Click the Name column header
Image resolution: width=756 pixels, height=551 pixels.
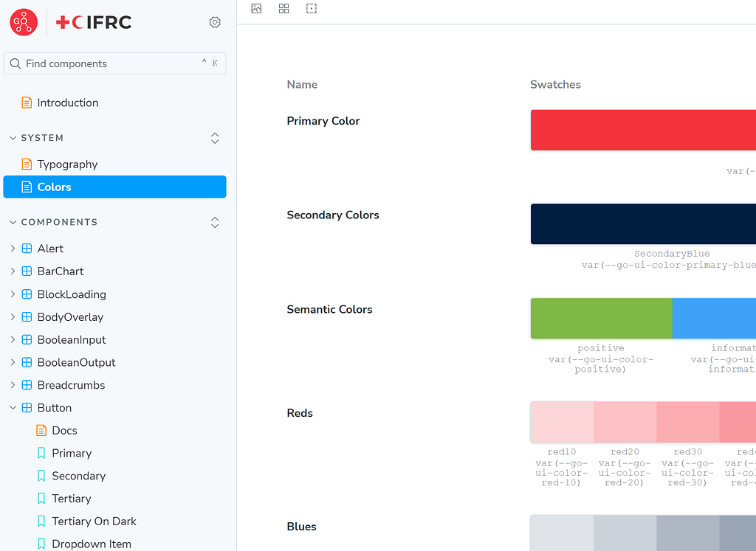click(302, 84)
